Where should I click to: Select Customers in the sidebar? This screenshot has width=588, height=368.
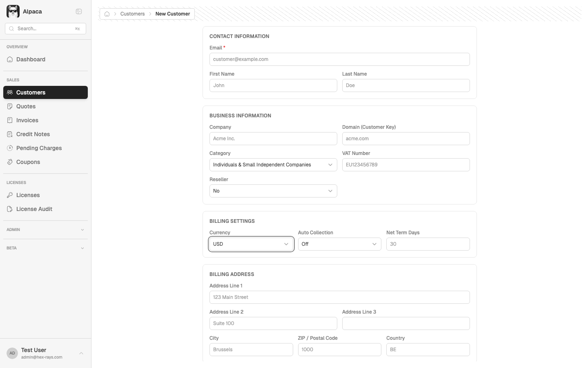[45, 92]
